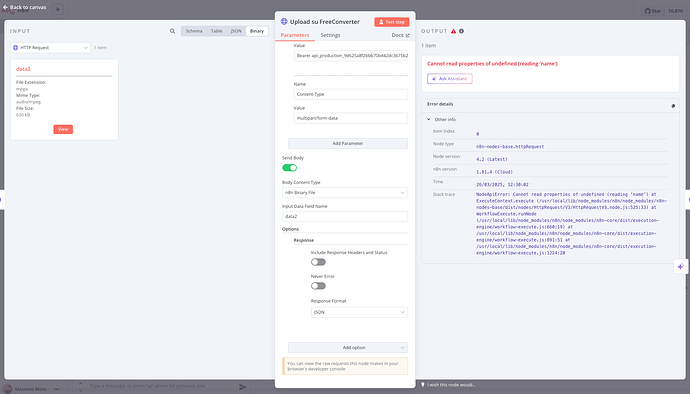Open the AI assistant sparkle icon

tap(681, 266)
